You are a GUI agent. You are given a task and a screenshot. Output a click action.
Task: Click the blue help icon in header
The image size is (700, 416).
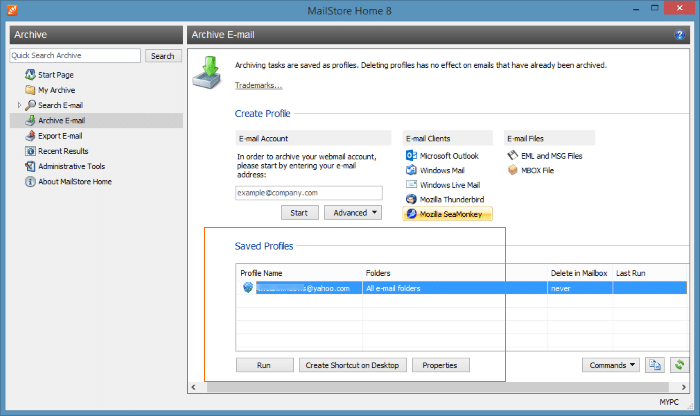click(680, 35)
